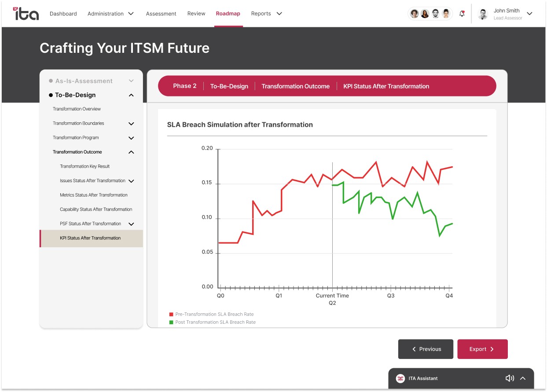
Task: Click the second team member avatar
Action: click(x=425, y=14)
